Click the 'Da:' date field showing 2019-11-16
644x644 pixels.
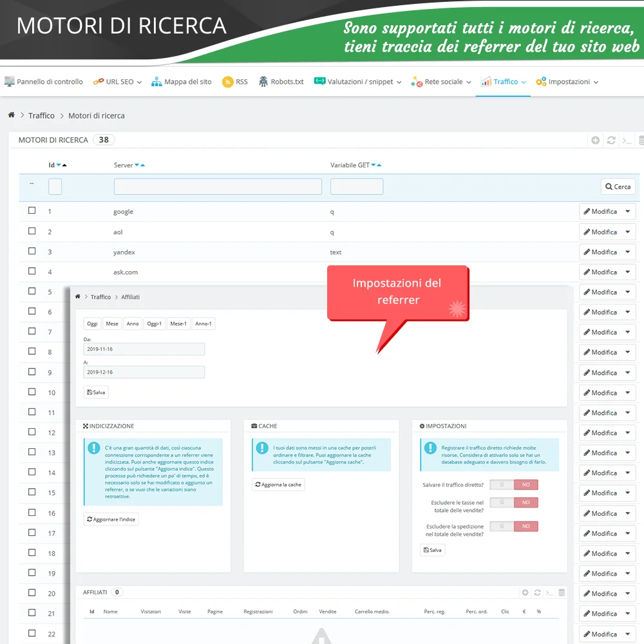point(144,348)
